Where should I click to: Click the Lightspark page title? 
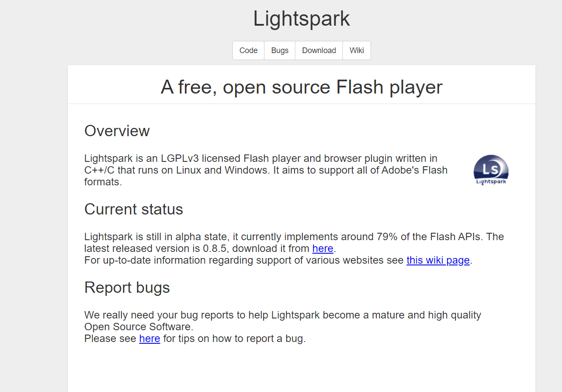point(301,19)
